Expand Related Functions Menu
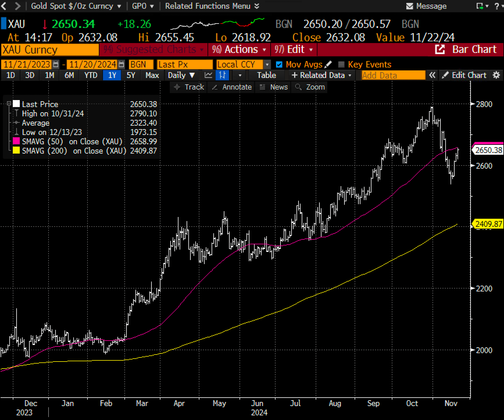Image resolution: width=504 pixels, height=420 pixels. pos(212,6)
